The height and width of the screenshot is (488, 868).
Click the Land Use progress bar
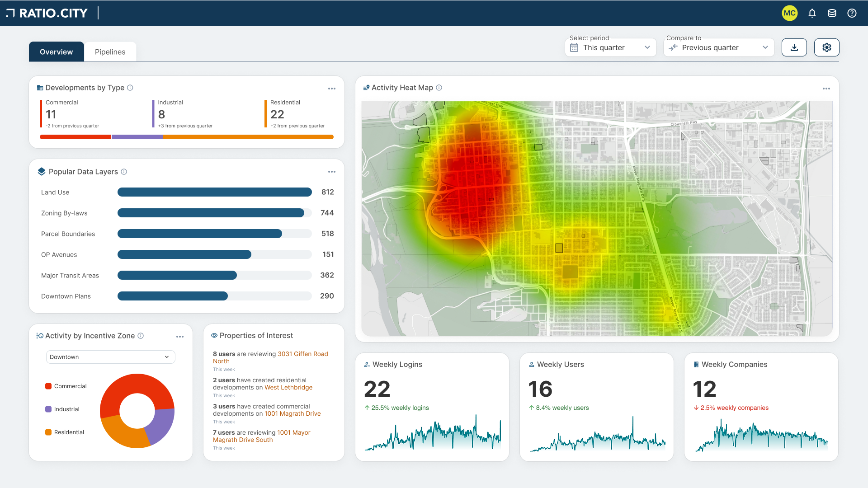click(215, 192)
